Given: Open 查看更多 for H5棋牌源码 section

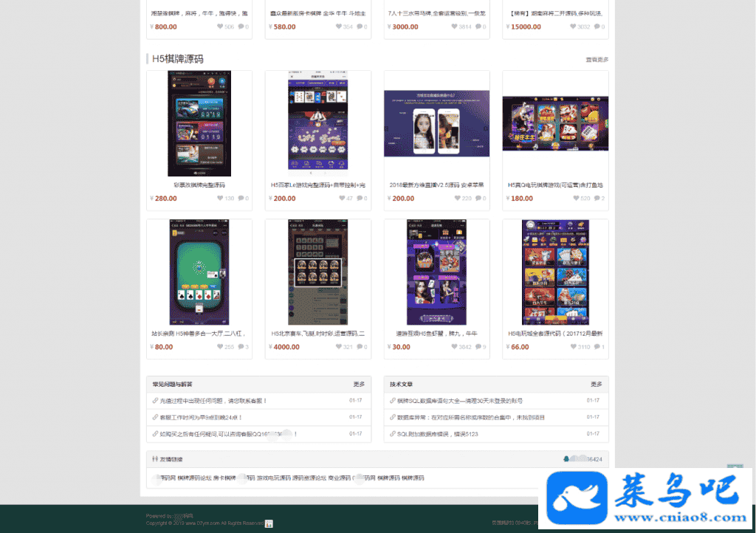Looking at the screenshot, I should [597, 60].
